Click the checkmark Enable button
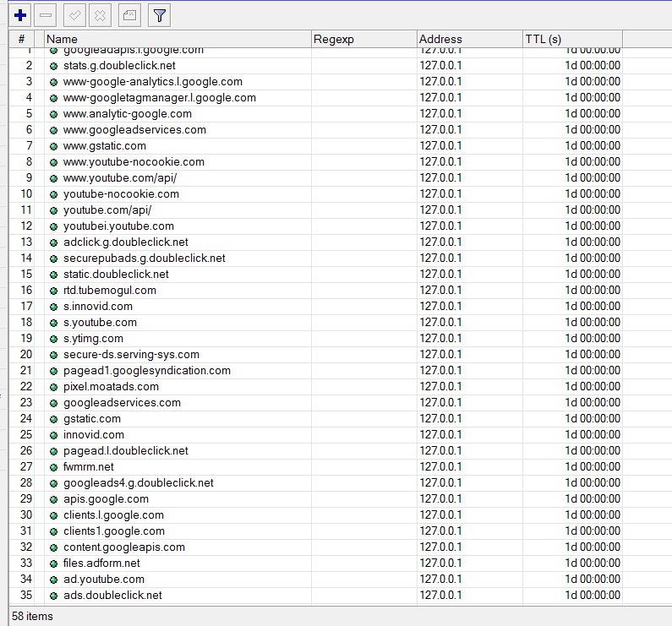Screen dimensions: 672x626 click(x=74, y=16)
